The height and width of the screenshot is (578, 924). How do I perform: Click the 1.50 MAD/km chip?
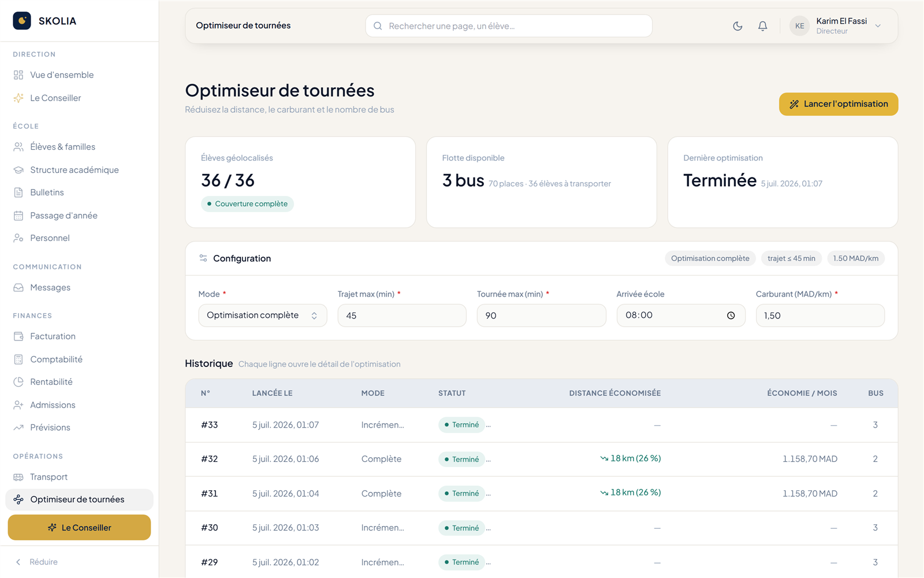[855, 258]
